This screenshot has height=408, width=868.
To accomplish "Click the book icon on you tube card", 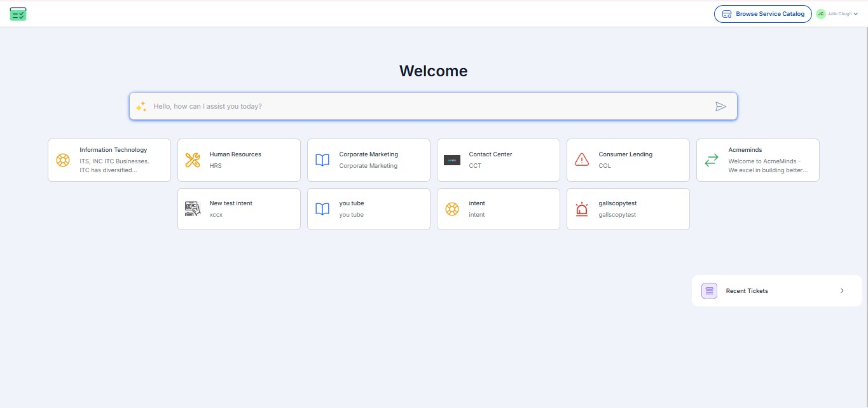I will click(x=322, y=209).
